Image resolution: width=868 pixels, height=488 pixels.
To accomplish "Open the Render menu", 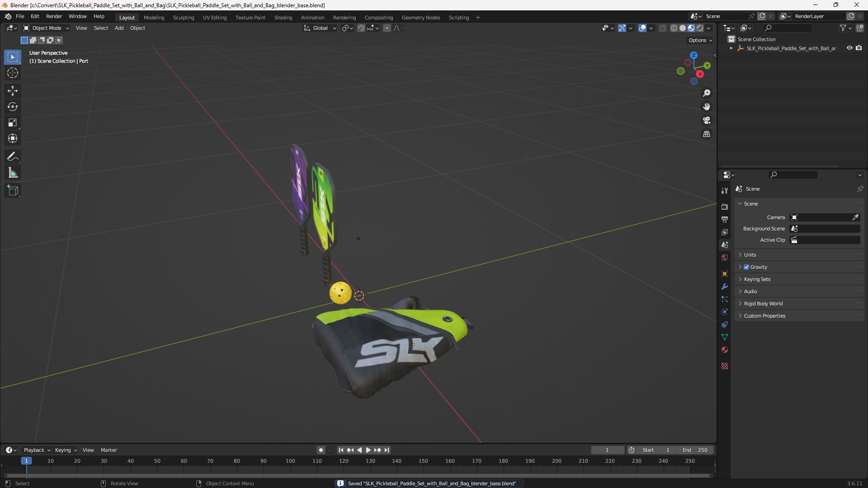I will click(x=54, y=16).
